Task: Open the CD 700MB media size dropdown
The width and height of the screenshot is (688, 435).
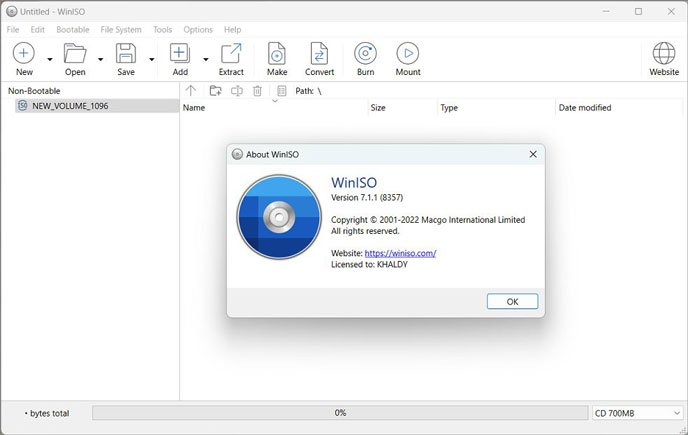Action: [x=637, y=413]
